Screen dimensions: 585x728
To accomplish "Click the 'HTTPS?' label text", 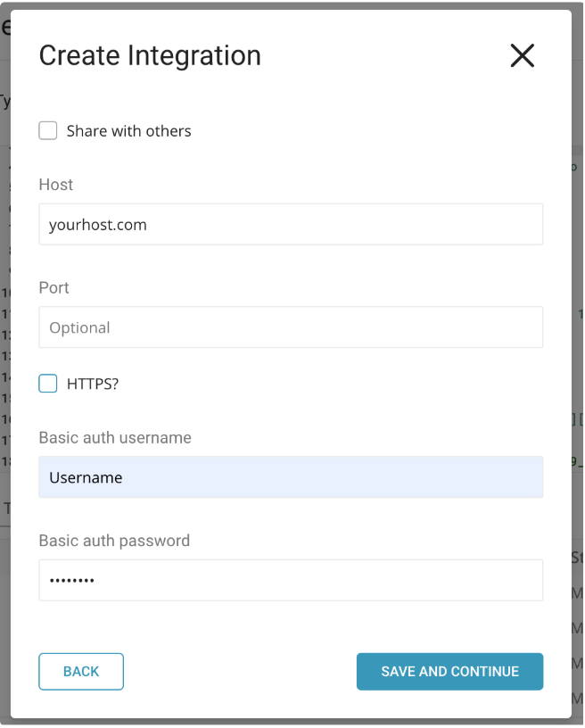I will [93, 384].
